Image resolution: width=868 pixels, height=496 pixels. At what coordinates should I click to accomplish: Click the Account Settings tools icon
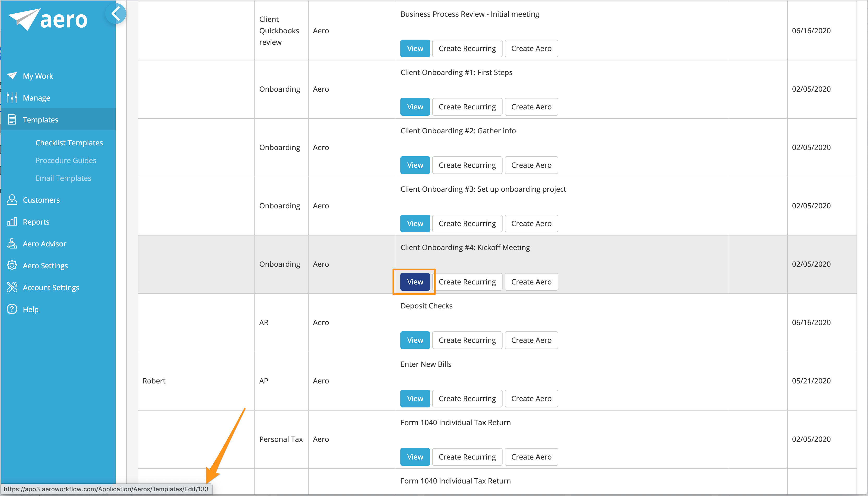coord(12,287)
